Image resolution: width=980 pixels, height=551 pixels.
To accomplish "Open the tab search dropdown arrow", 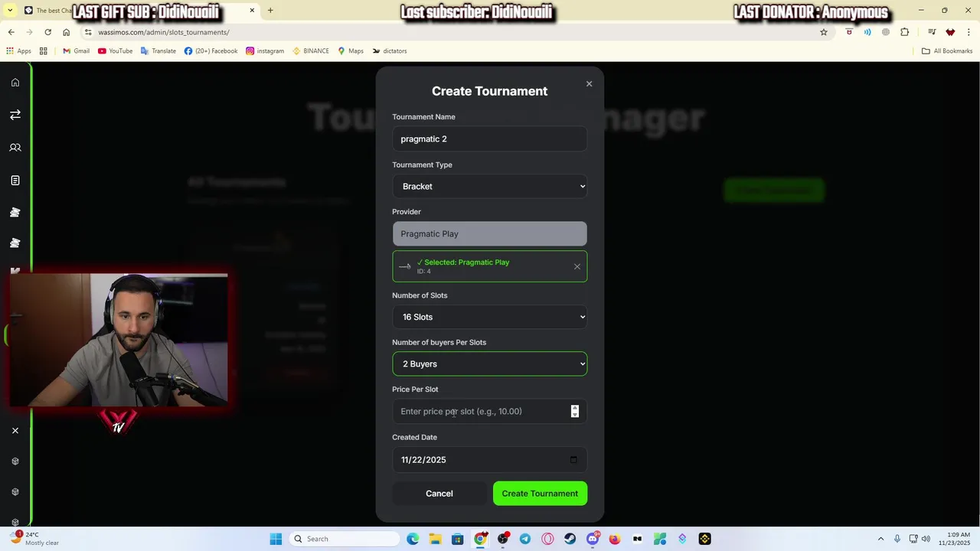I will [10, 11].
